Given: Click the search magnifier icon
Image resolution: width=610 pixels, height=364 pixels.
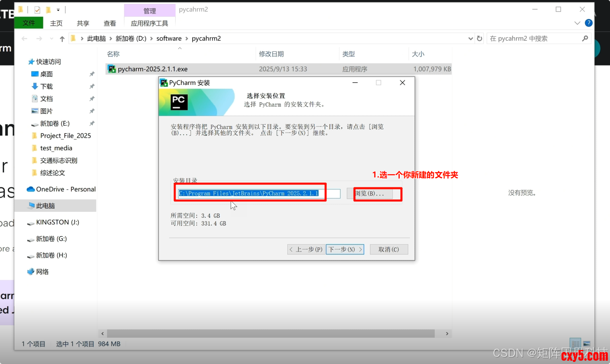Looking at the screenshot, I should (x=585, y=38).
